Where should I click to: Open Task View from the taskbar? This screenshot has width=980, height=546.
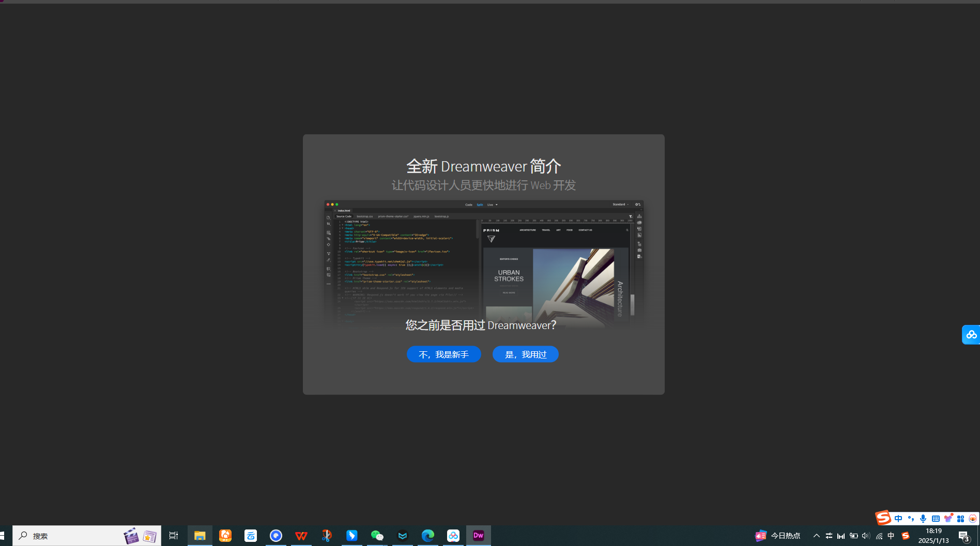click(174, 536)
